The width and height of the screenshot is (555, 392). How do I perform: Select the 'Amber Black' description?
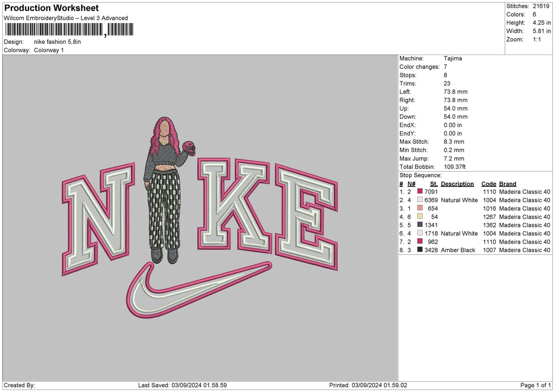[458, 250]
